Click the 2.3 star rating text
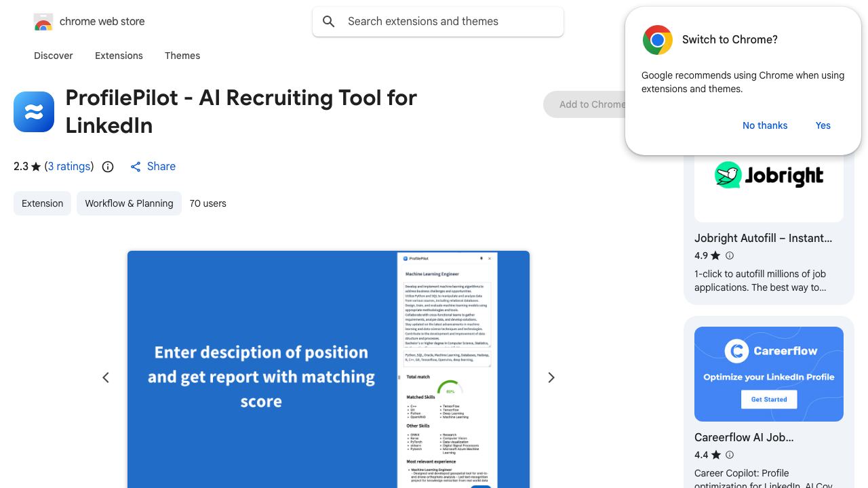This screenshot has height=488, width=868. 27,167
